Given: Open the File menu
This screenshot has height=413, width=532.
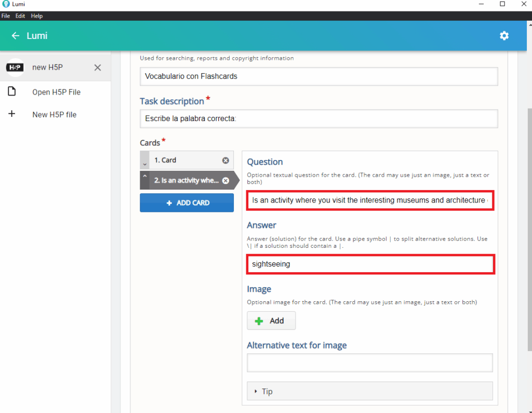Looking at the screenshot, I should point(6,16).
